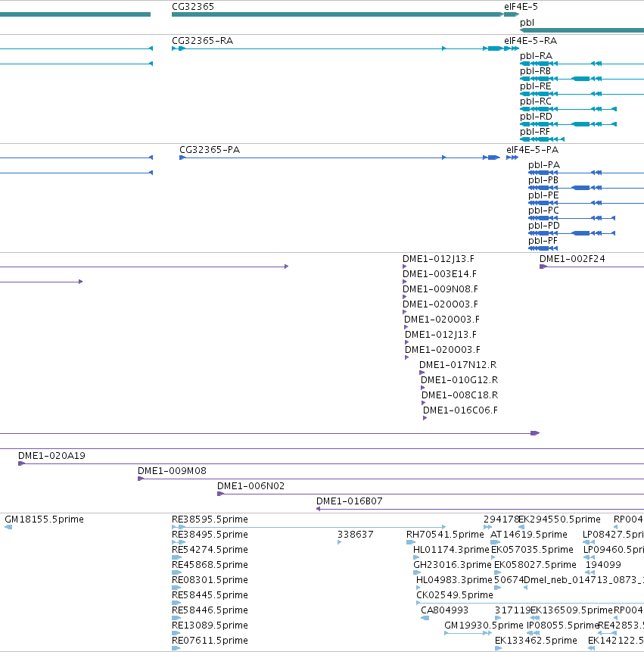This screenshot has height=652, width=644.
Task: Select the IP08055.5prime EST label
Action: (x=562, y=625)
